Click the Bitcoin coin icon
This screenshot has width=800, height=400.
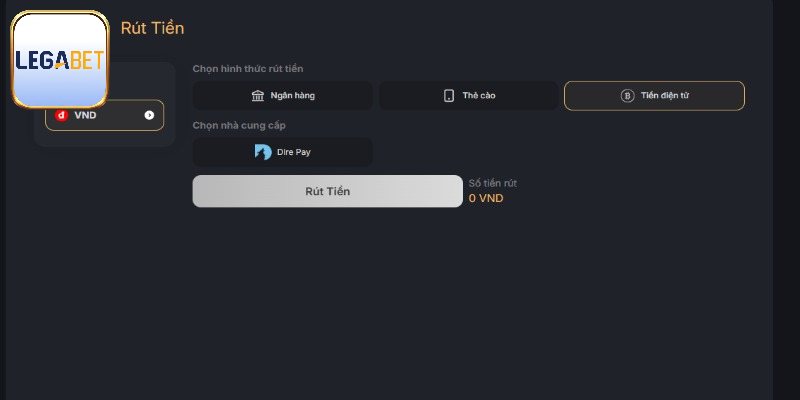pos(628,96)
